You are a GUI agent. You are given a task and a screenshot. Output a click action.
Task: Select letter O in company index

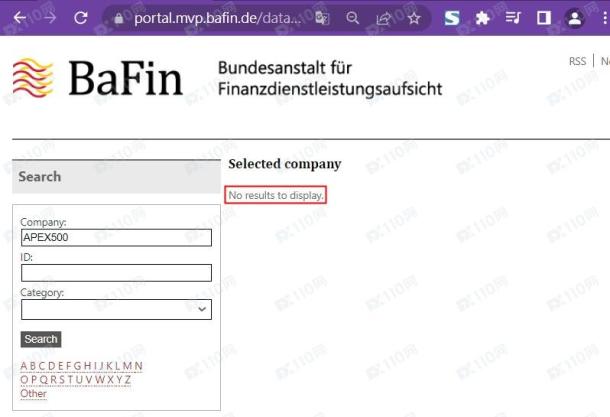click(x=25, y=379)
